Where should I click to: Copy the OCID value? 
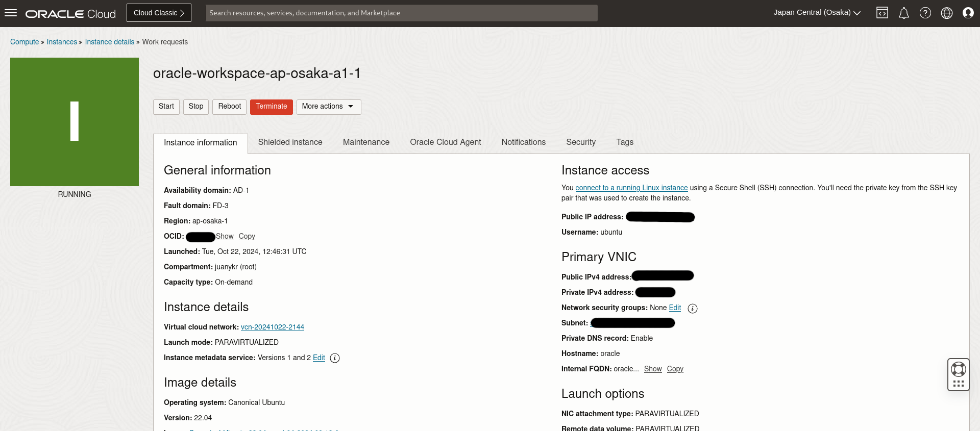[x=247, y=236]
